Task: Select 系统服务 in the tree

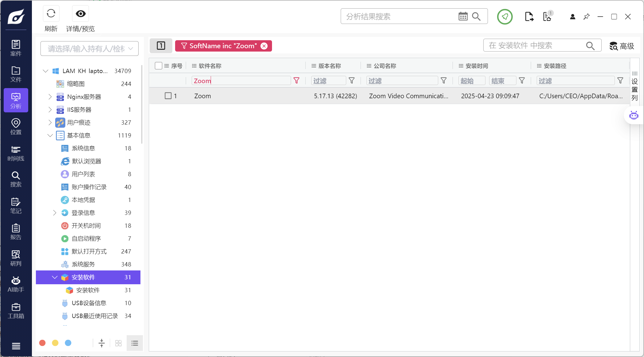Action: click(83, 264)
